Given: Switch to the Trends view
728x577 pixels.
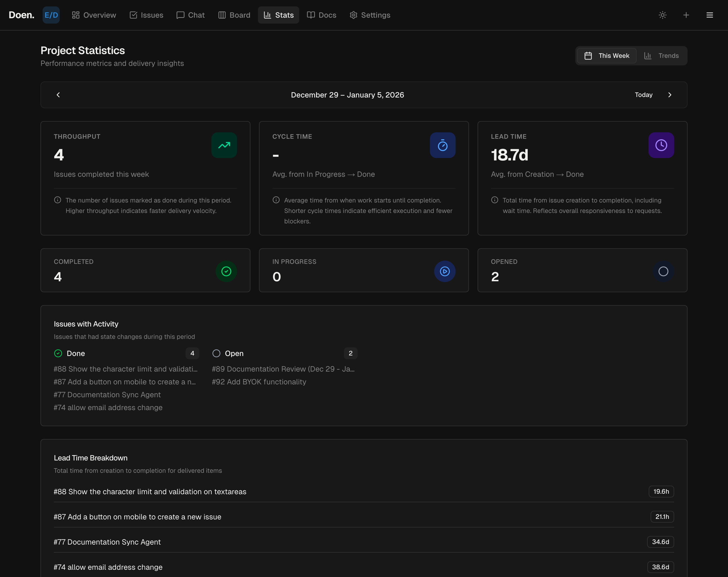Looking at the screenshot, I should point(661,56).
